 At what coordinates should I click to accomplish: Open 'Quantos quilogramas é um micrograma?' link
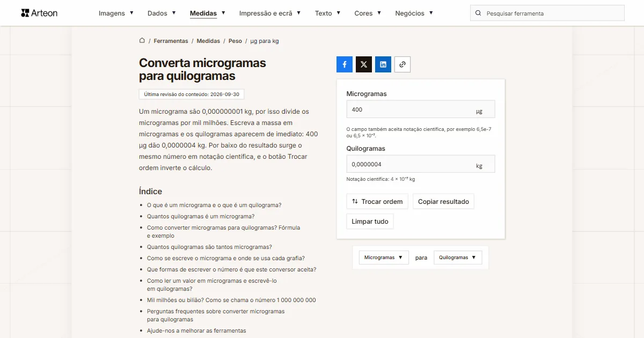(201, 216)
